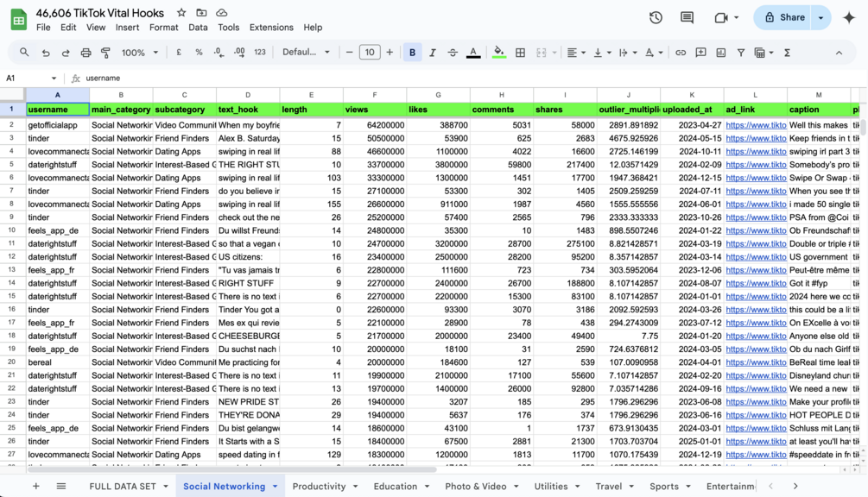Open the comments panel icon
868x497 pixels.
click(x=687, y=18)
